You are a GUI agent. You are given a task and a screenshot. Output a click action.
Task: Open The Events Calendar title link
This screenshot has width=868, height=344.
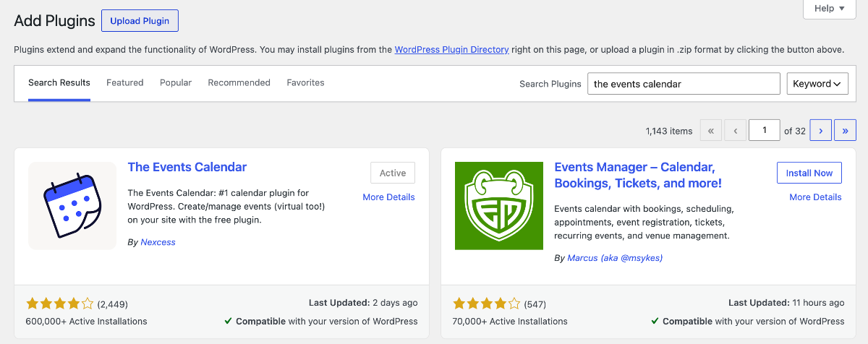pos(187,167)
